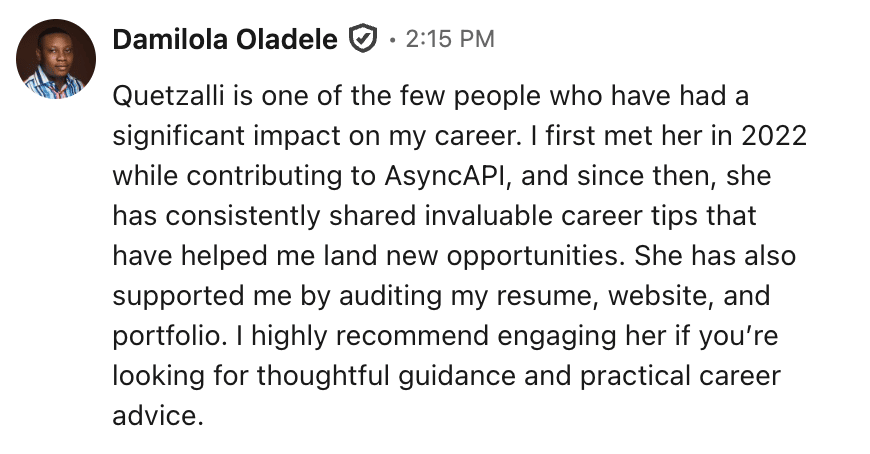Open the Damilola Oladele name link

coord(224,40)
